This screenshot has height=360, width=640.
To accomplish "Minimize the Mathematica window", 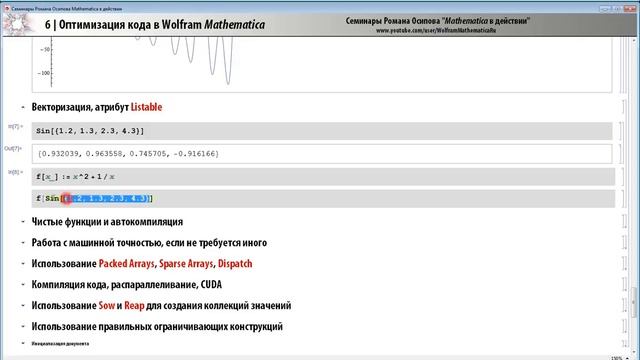I will 605,8.
